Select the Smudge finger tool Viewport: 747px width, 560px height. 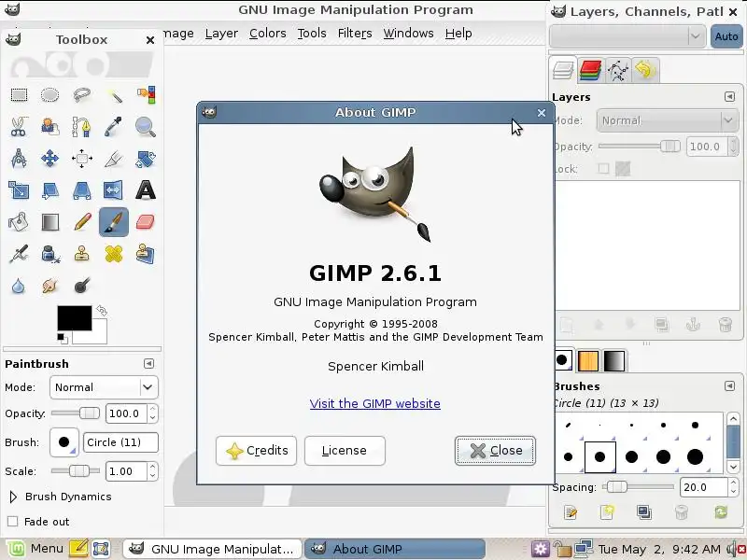coord(50,286)
